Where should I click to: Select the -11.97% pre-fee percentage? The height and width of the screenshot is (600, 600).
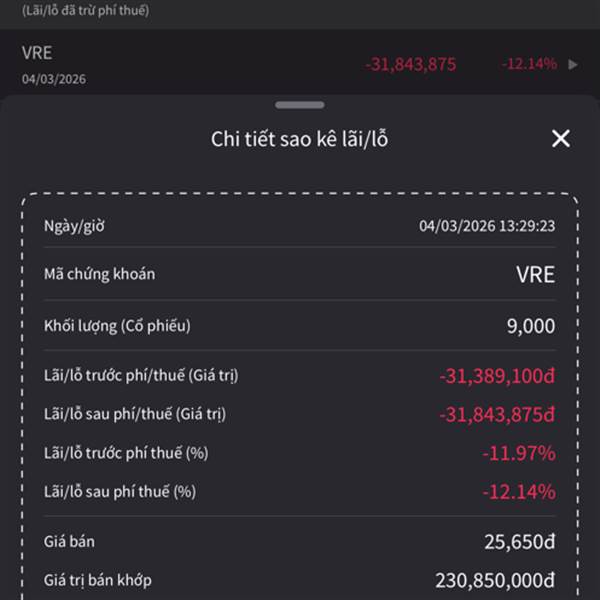[x=519, y=453]
